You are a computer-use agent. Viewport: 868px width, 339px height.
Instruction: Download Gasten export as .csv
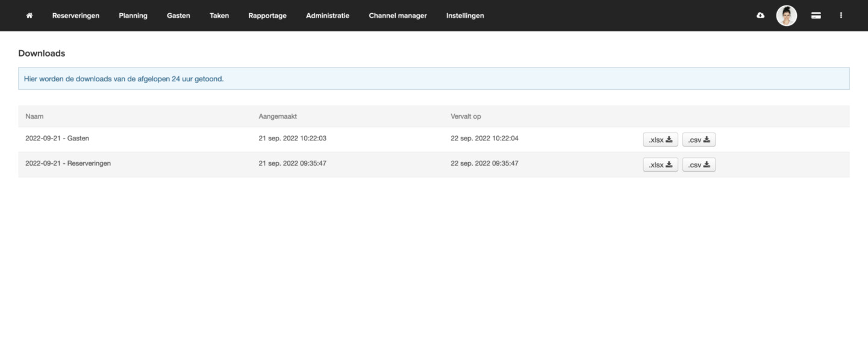(699, 140)
